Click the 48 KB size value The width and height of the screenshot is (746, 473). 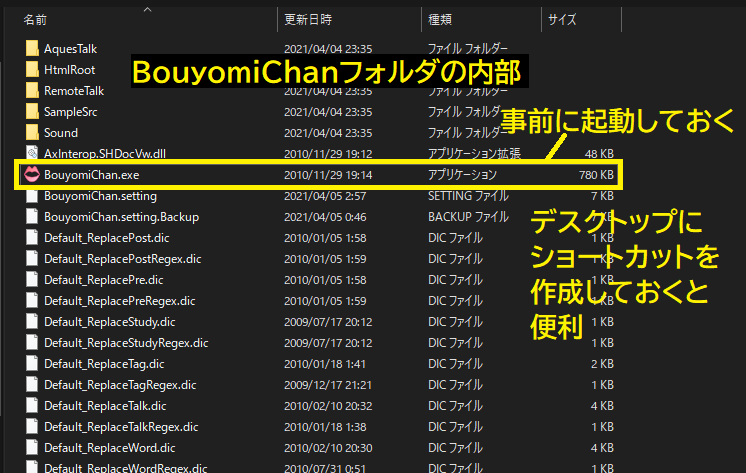coord(599,153)
